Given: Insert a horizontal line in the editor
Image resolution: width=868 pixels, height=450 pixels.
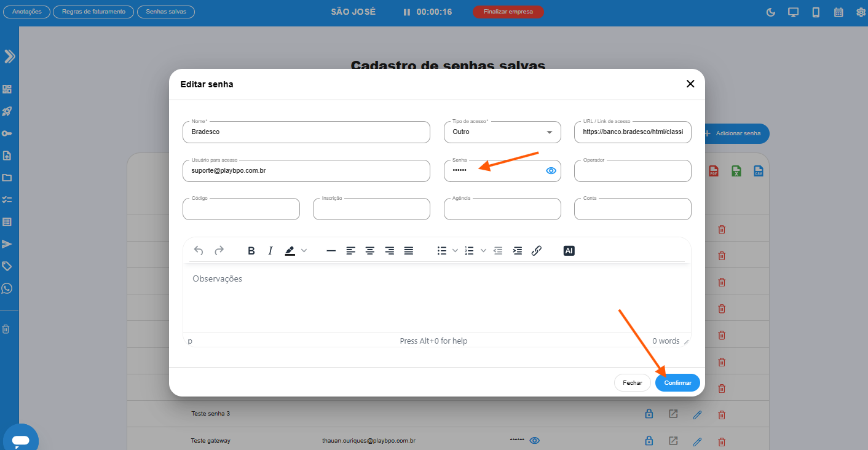Looking at the screenshot, I should click(x=331, y=251).
